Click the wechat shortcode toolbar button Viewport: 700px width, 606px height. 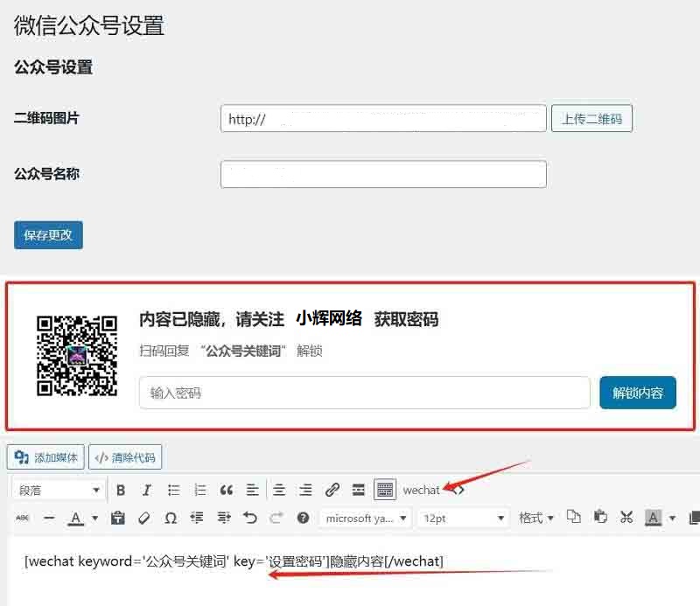point(421,490)
